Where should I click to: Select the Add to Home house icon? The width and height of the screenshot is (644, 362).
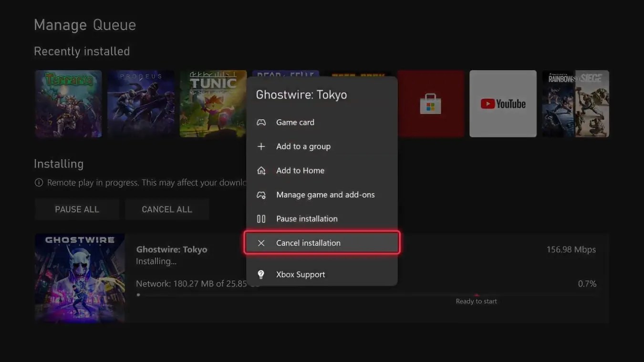pyautogui.click(x=261, y=170)
